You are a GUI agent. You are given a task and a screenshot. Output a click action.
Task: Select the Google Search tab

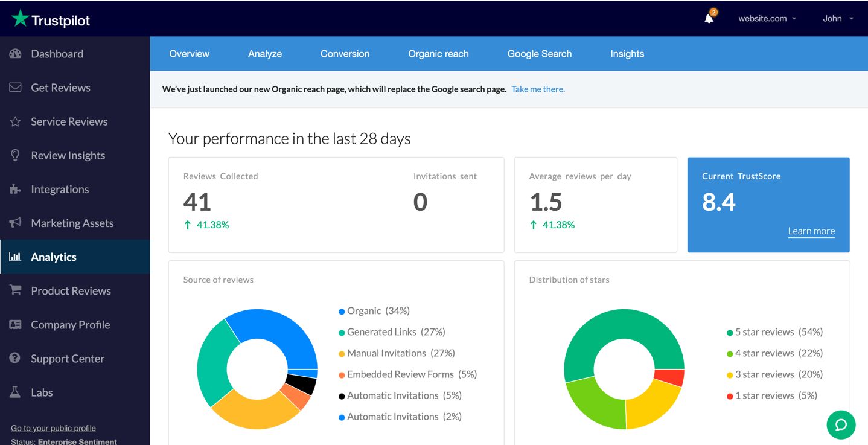click(x=540, y=54)
